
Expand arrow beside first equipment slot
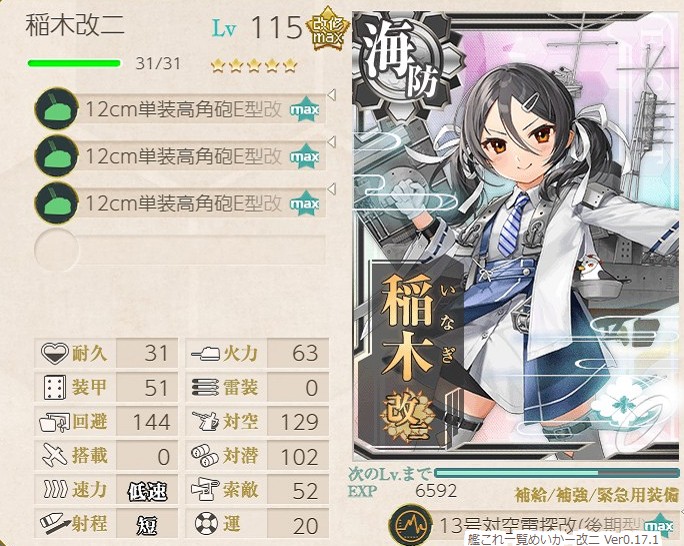(332, 94)
